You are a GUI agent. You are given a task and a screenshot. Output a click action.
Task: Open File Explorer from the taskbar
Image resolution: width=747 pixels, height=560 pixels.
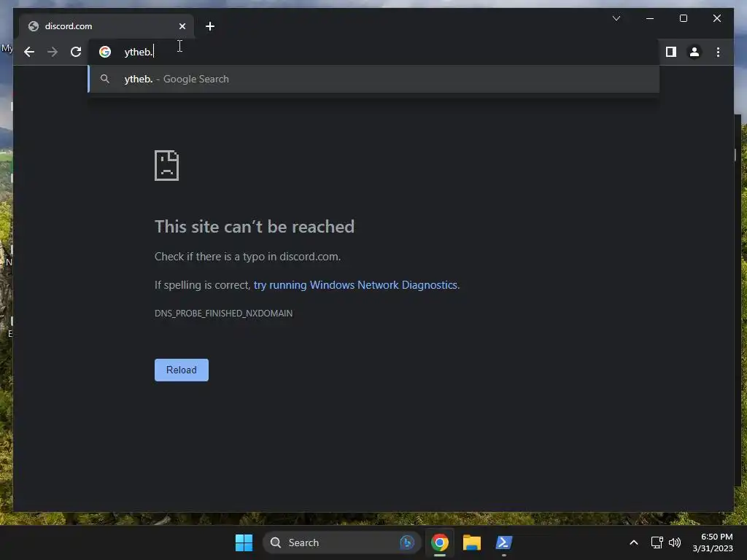[472, 542]
